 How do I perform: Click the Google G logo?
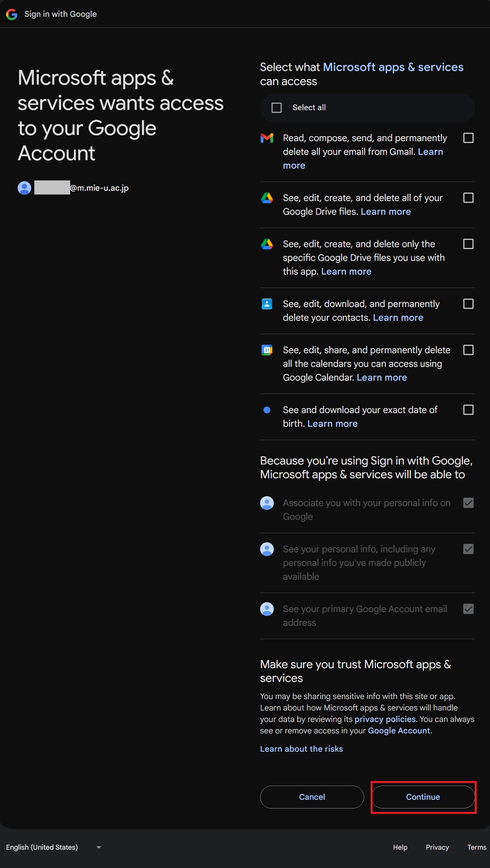12,14
